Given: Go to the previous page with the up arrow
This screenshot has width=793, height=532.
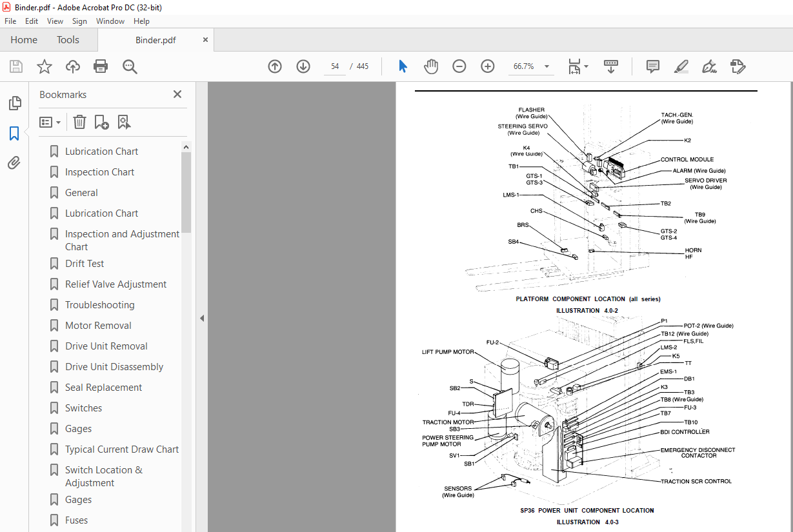Looking at the screenshot, I should (x=275, y=66).
